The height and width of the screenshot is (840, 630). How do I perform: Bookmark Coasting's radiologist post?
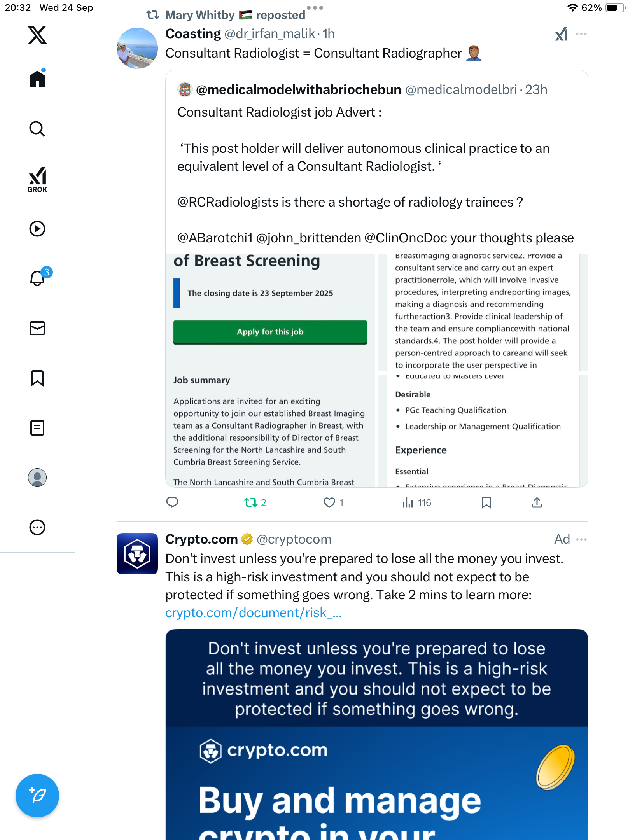tap(486, 502)
